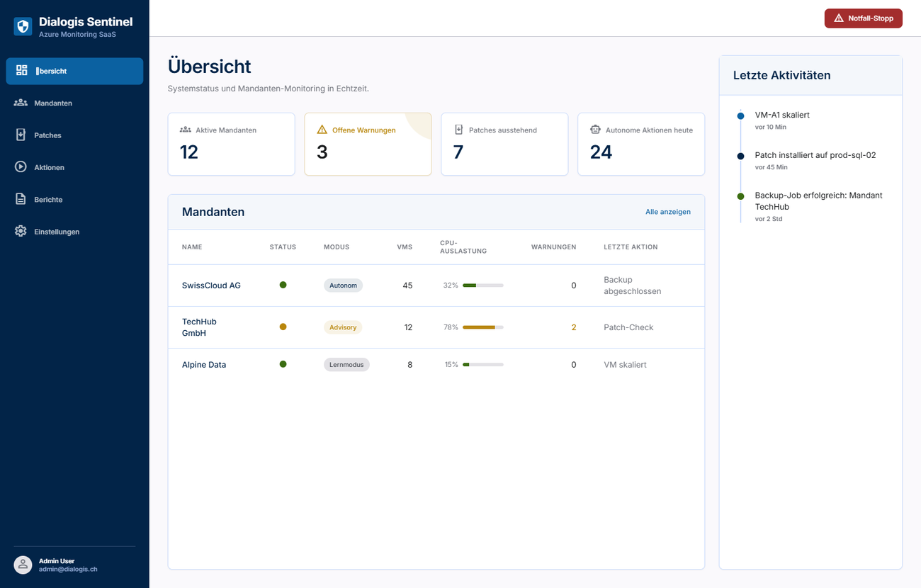This screenshot has height=588, width=921.
Task: Click the Einstellungen gear icon
Action: (21, 231)
